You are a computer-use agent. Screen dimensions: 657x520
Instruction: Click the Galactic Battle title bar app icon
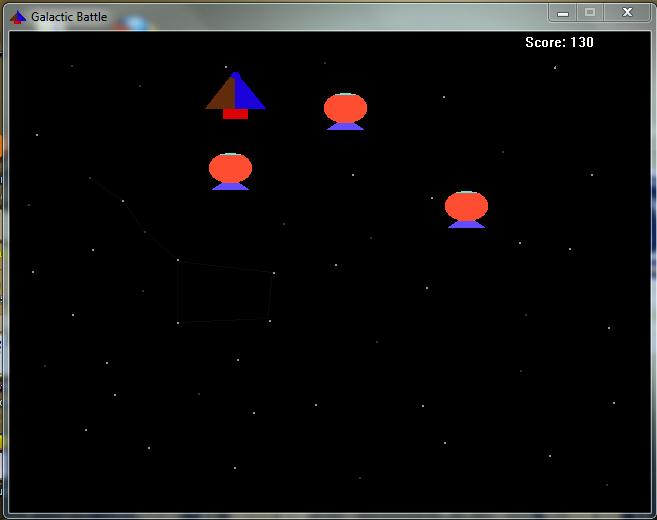pyautogui.click(x=18, y=17)
